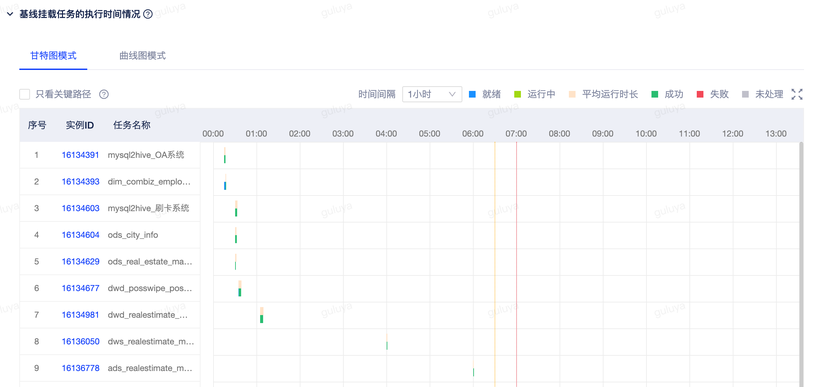Click the Gantt bar for dws_realestimate_m row
Screen dimensions: 816x387
(x=387, y=345)
